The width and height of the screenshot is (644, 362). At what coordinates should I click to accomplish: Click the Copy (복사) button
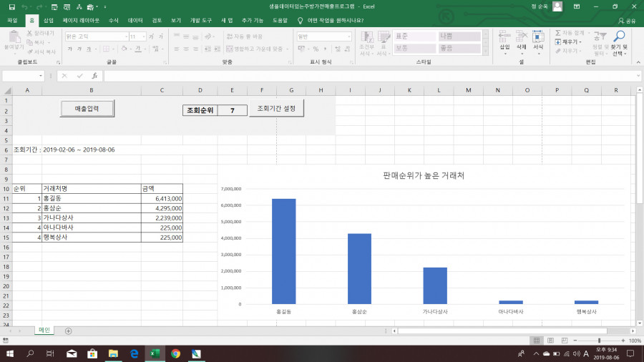[38, 42]
